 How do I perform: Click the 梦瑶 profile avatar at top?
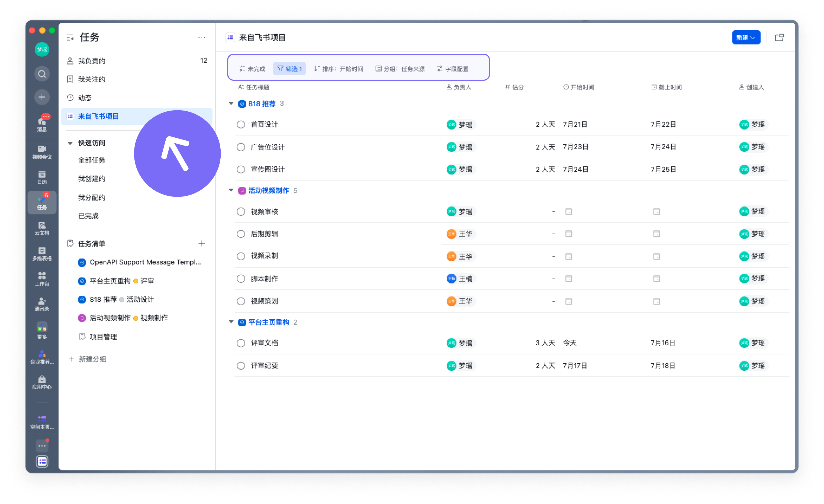[42, 50]
